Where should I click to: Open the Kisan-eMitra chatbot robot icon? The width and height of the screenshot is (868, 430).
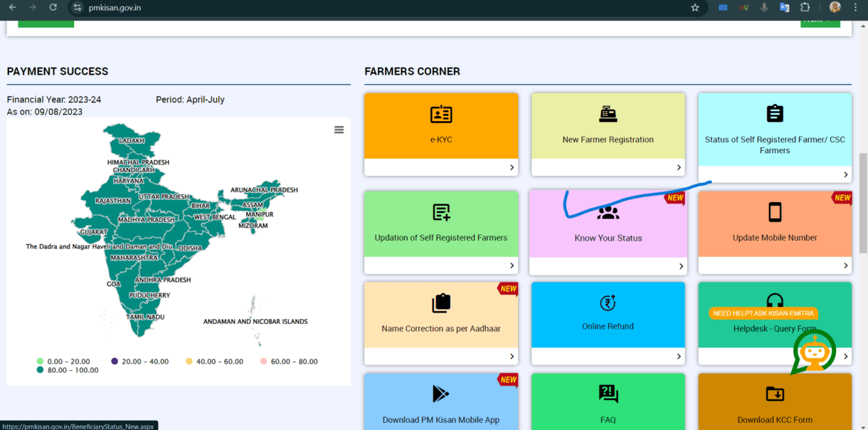click(814, 351)
